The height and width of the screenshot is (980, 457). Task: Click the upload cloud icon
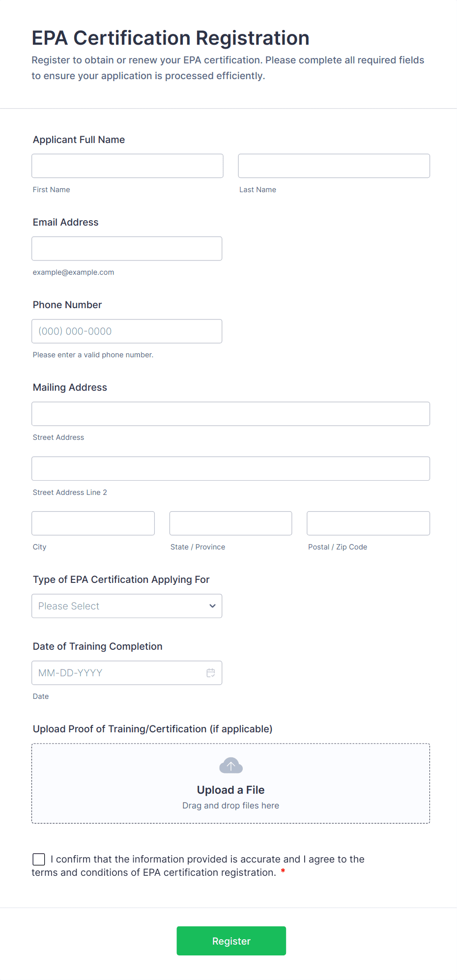click(230, 765)
